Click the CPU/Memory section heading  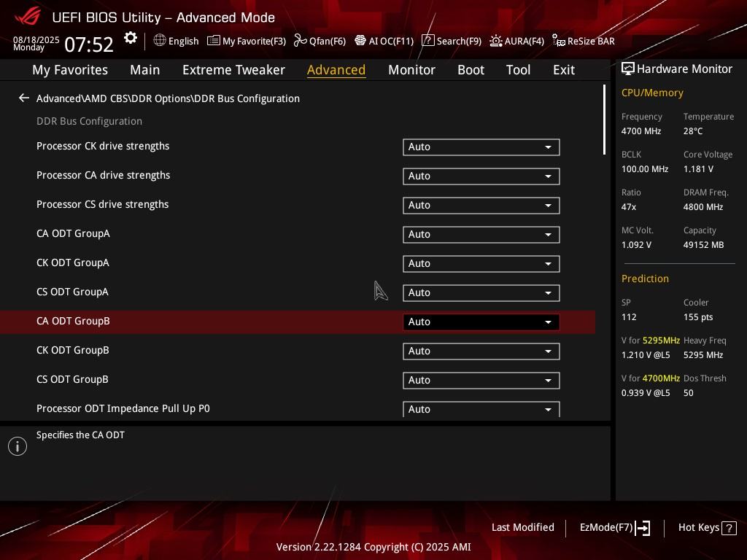pyautogui.click(x=652, y=93)
